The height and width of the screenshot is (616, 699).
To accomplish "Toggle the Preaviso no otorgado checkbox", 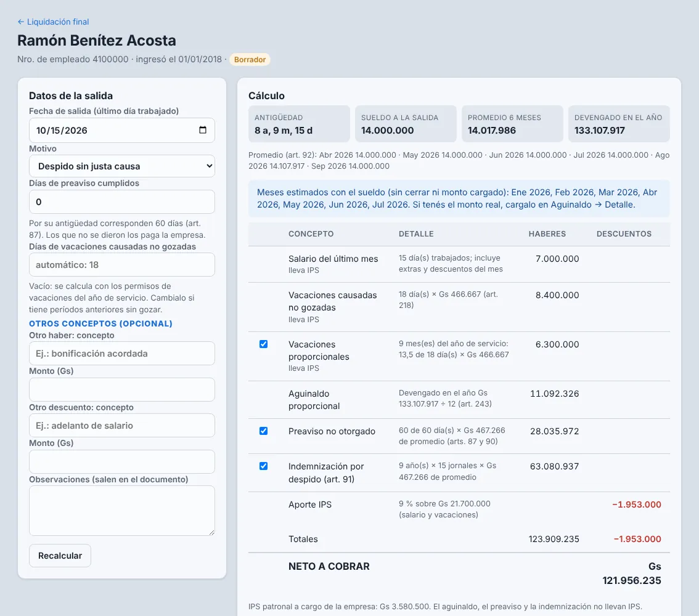I will click(263, 431).
